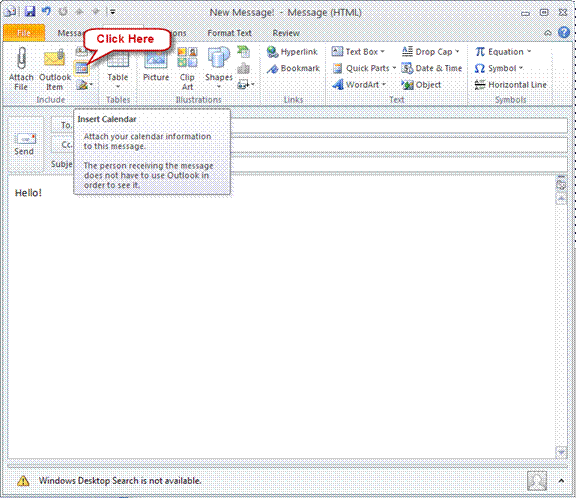The image size is (576, 498).
Task: Click the Previous Item up arrow
Action: (x=79, y=12)
